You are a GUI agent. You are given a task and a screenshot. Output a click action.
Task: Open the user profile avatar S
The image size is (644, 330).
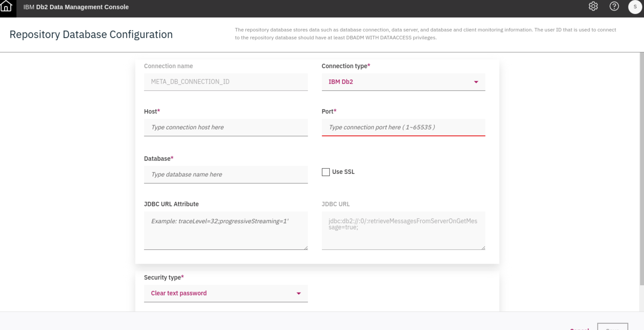click(635, 7)
